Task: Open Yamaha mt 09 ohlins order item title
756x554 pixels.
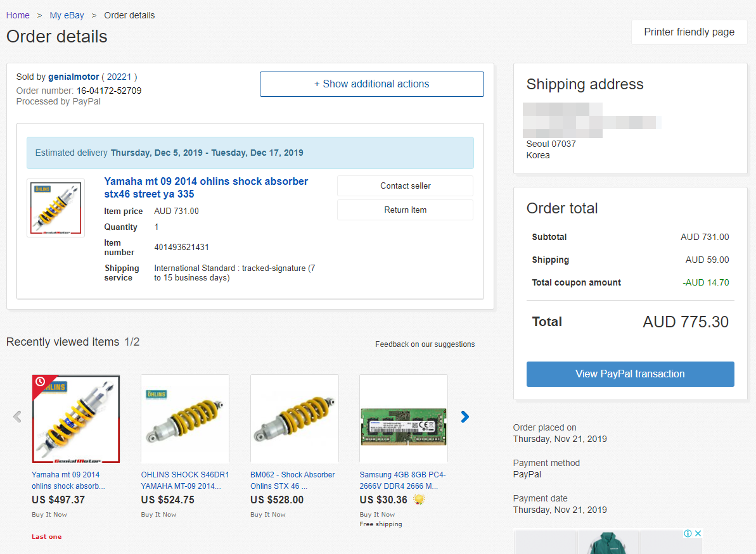Action: 206,188
